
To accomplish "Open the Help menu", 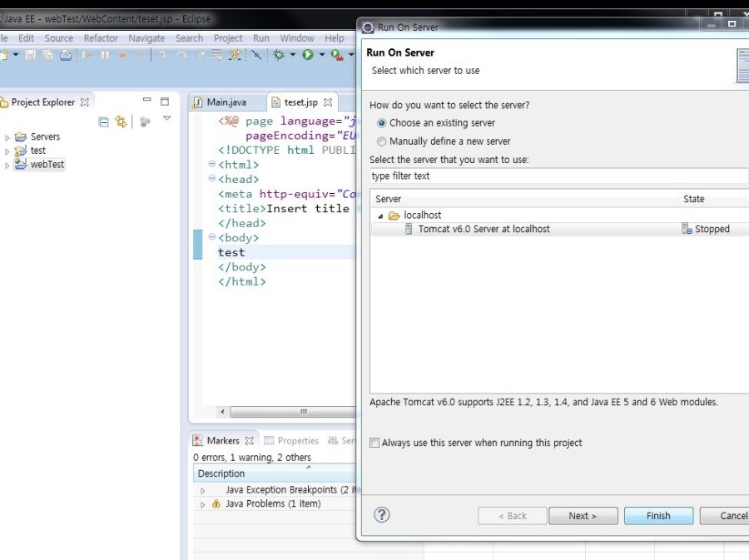I will tap(335, 38).
